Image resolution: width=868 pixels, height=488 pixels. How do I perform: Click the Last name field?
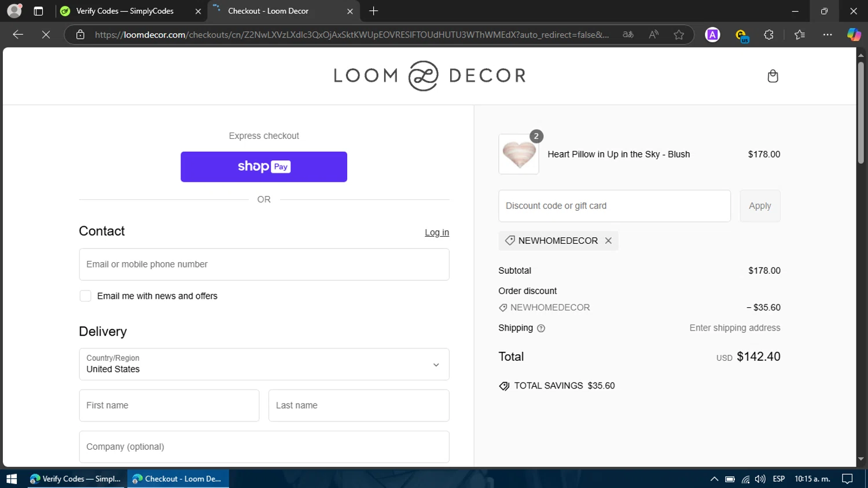pyautogui.click(x=359, y=405)
